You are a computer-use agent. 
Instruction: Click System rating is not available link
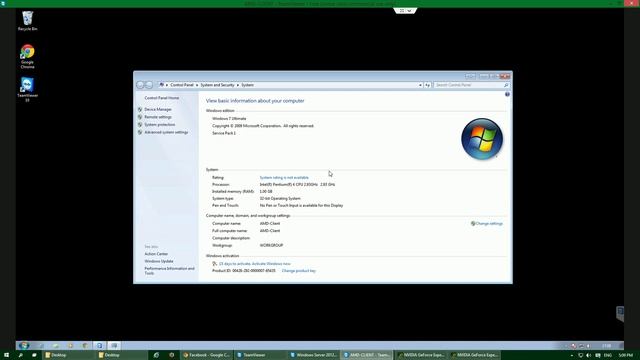[x=284, y=178]
